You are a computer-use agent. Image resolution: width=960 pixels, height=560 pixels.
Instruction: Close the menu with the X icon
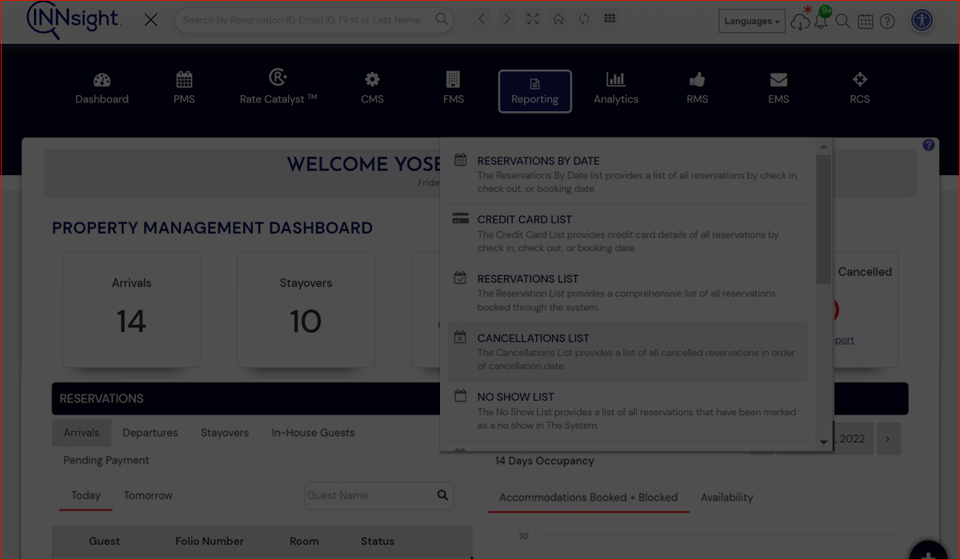150,20
